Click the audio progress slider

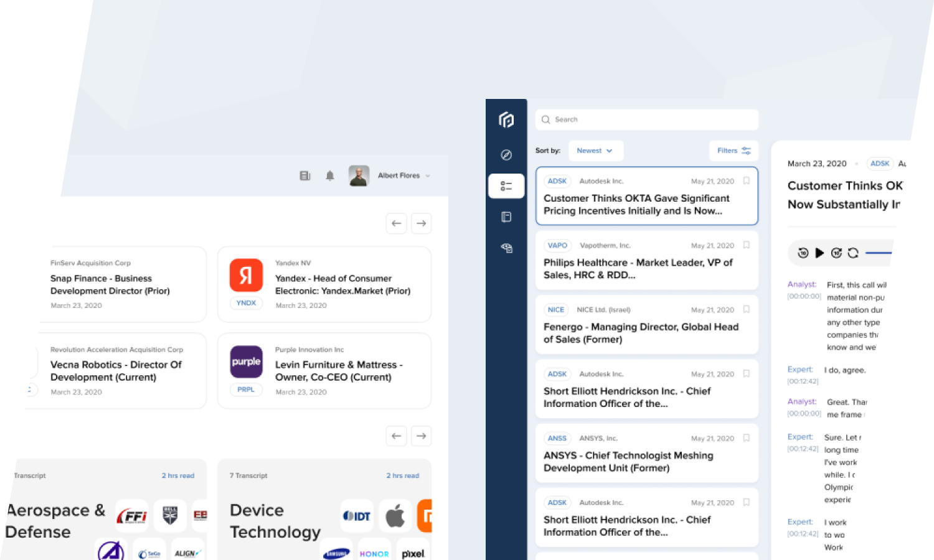tap(879, 253)
